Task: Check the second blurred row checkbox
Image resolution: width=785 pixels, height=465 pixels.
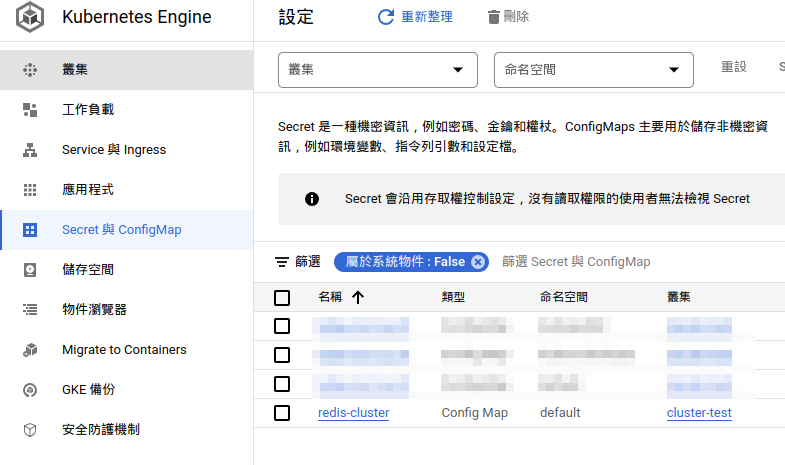Action: 282,355
